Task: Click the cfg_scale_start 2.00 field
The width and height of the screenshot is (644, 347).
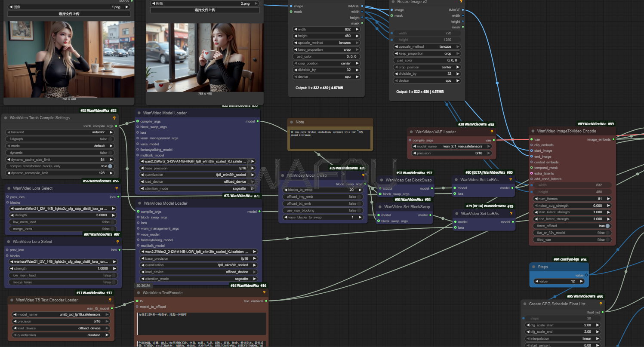Action: pyautogui.click(x=563, y=325)
